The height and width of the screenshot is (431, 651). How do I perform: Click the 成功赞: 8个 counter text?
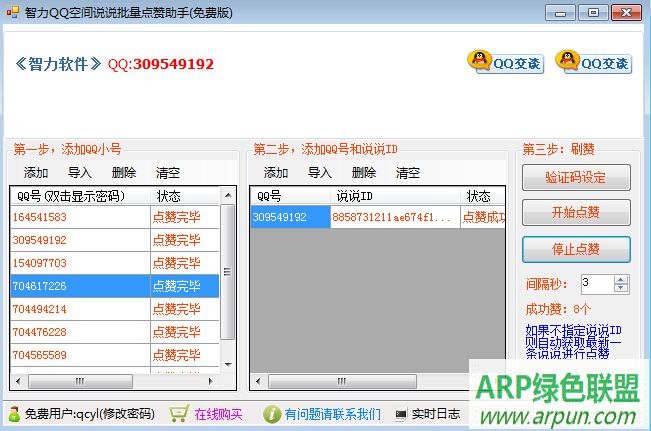coord(558,309)
